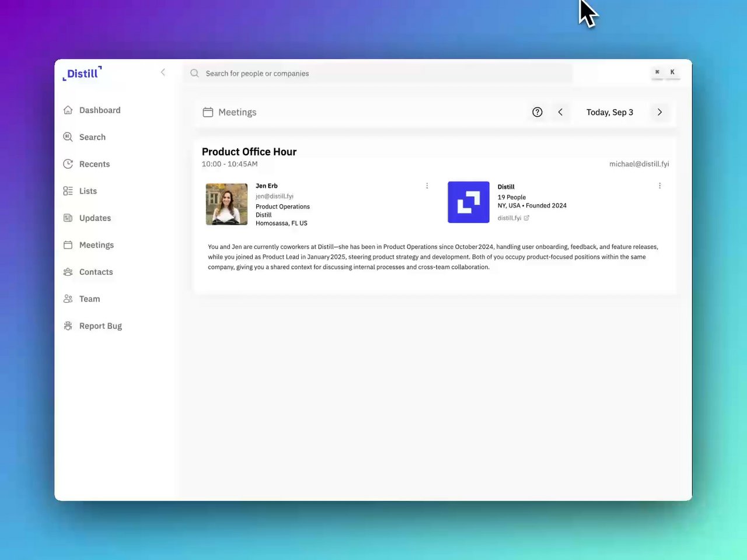This screenshot has width=747, height=560.
Task: Open Contacts in the sidebar
Action: (88, 272)
